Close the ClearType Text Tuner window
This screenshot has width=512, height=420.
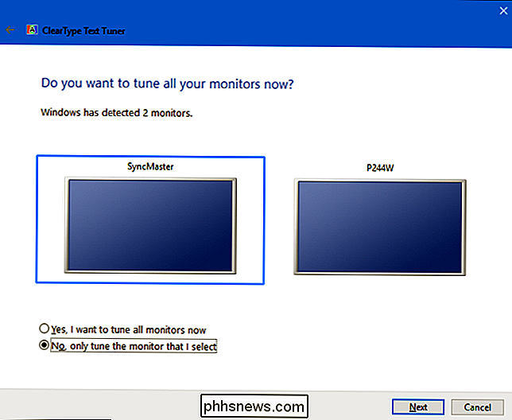tap(503, 11)
